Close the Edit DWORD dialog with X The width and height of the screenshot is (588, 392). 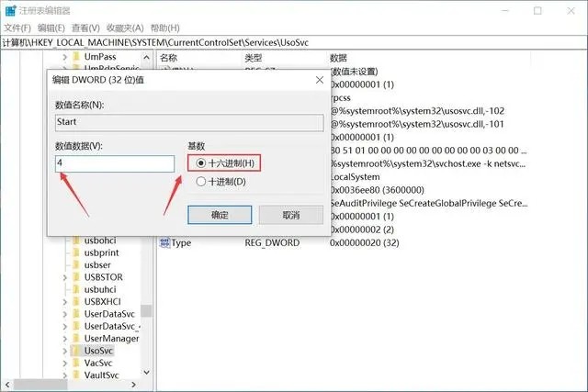(320, 80)
